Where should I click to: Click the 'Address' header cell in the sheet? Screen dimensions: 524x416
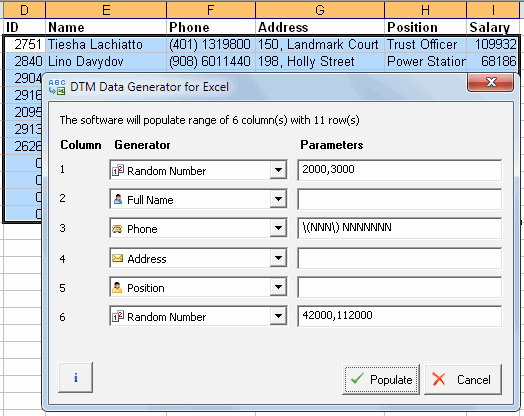click(x=320, y=27)
